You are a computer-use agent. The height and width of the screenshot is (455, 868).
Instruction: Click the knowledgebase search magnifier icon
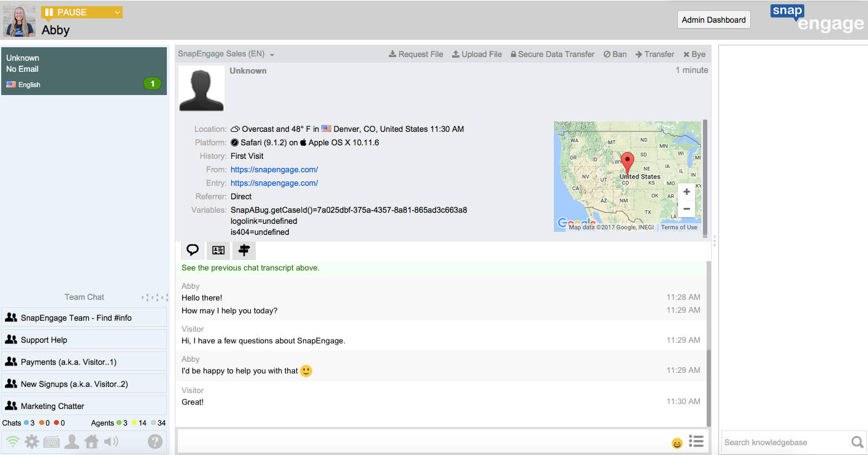(x=857, y=442)
